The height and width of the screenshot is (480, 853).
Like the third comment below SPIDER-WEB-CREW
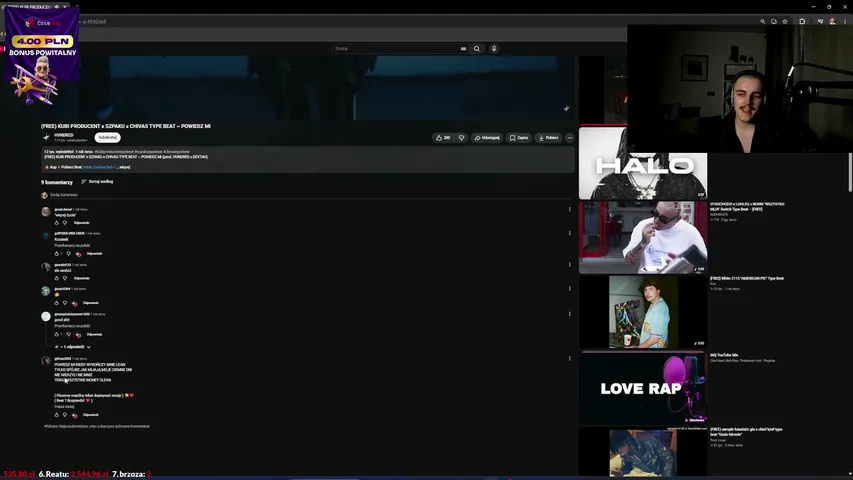pyautogui.click(x=57, y=278)
